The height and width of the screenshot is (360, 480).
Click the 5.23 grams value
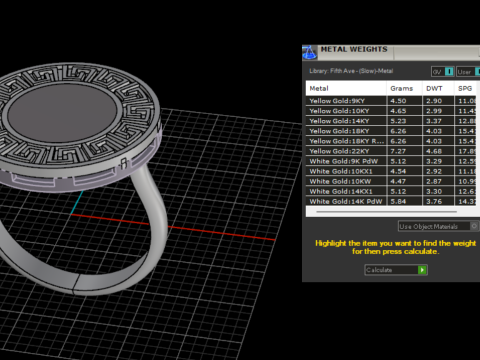tap(398, 121)
